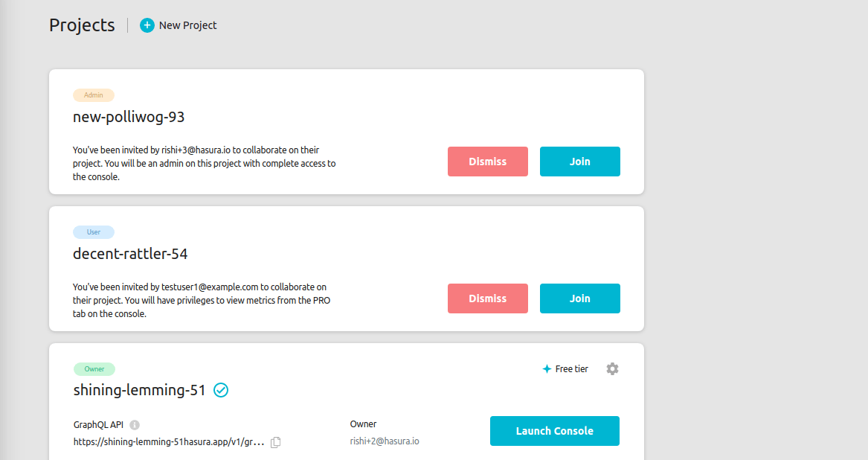Click the green Owner role badge

coord(94,369)
